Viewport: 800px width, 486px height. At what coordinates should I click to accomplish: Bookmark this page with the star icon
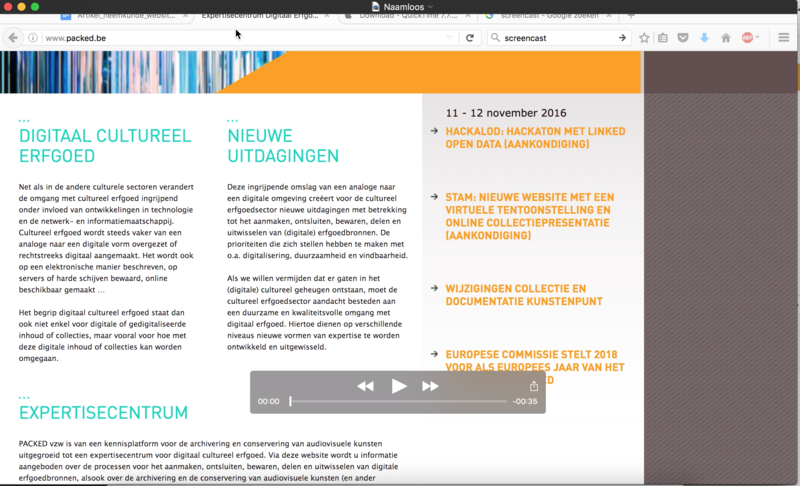[x=645, y=38]
